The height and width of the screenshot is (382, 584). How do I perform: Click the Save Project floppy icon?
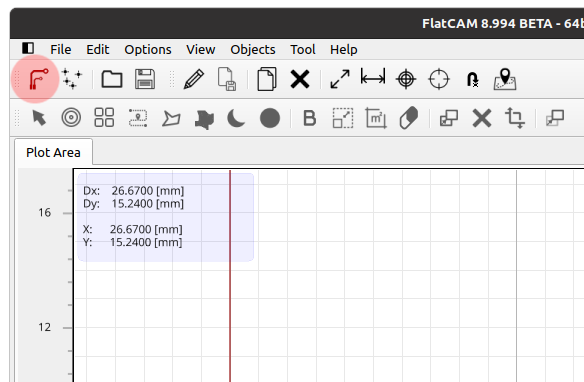click(x=145, y=79)
